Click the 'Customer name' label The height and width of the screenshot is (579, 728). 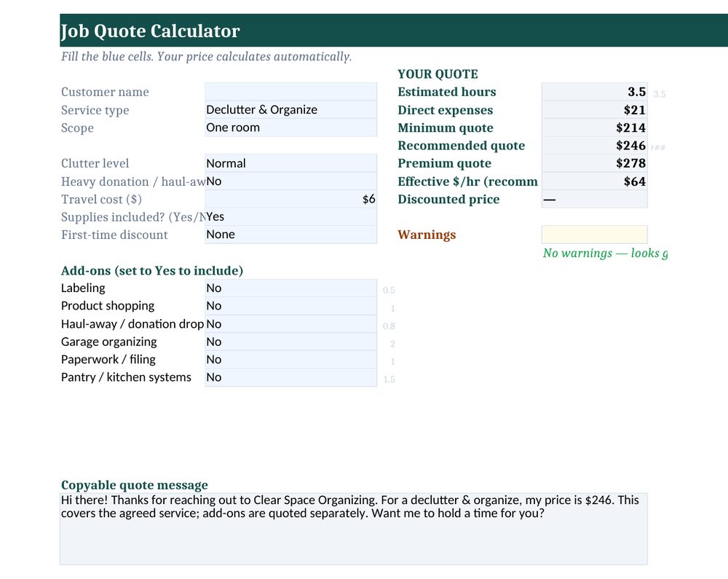click(x=105, y=92)
